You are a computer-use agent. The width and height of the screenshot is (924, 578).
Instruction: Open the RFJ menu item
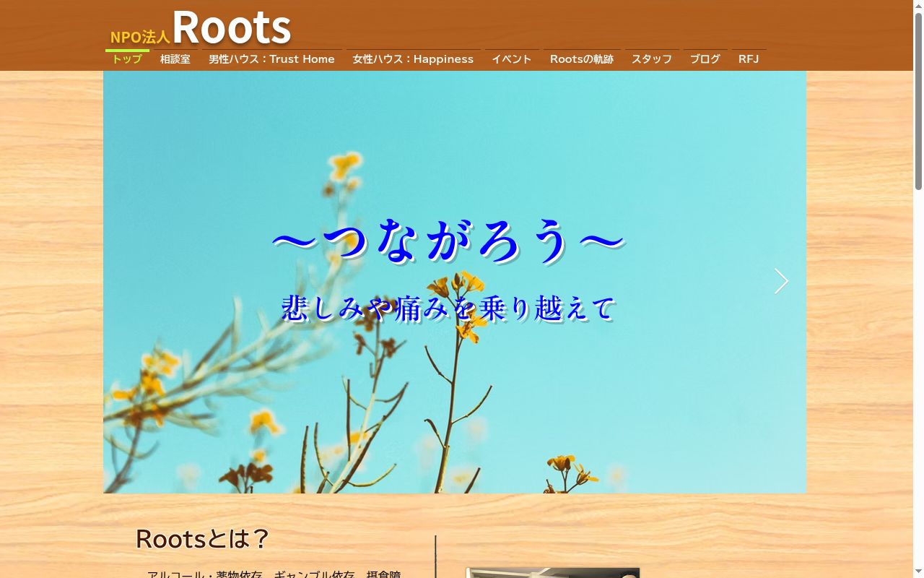click(x=749, y=59)
